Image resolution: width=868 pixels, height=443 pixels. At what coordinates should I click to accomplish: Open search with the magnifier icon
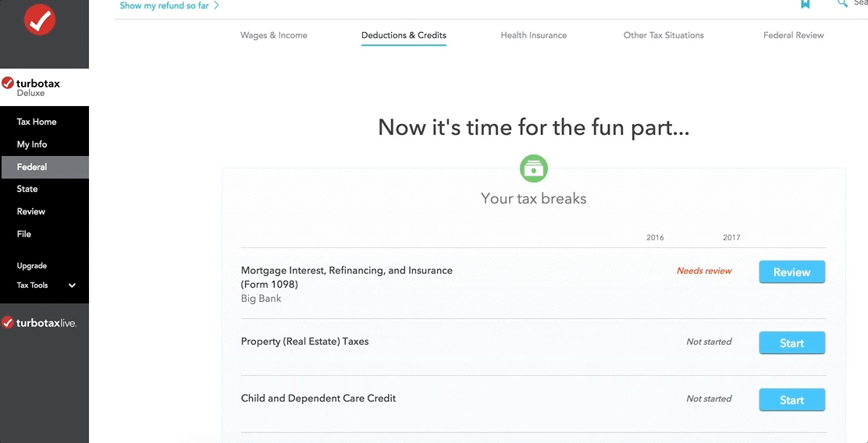click(x=842, y=4)
